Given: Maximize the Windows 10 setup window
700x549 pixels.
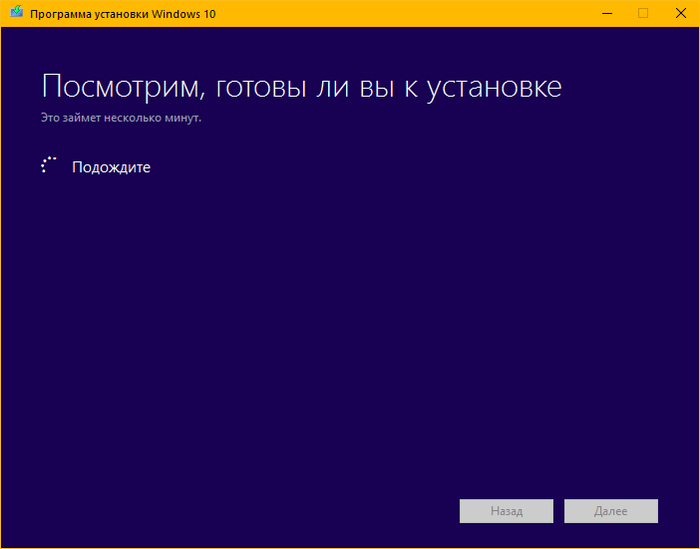Looking at the screenshot, I should 643,13.
